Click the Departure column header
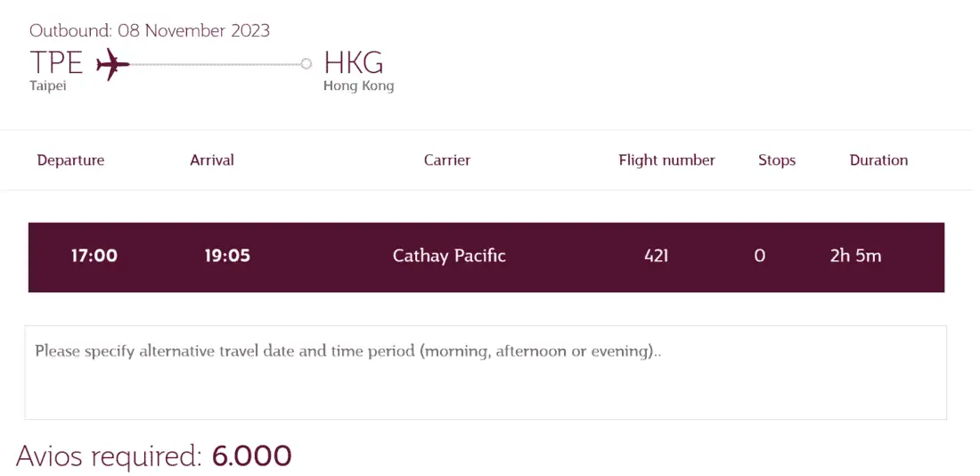The height and width of the screenshot is (476, 980). click(x=70, y=160)
